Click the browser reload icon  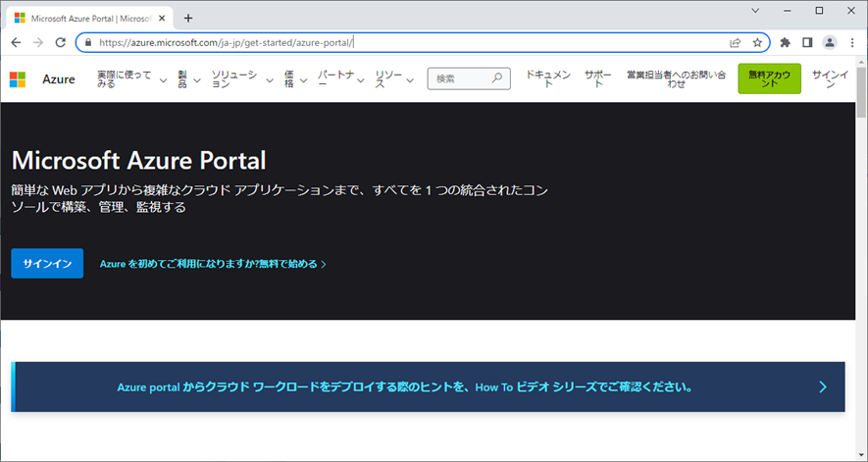[x=61, y=43]
